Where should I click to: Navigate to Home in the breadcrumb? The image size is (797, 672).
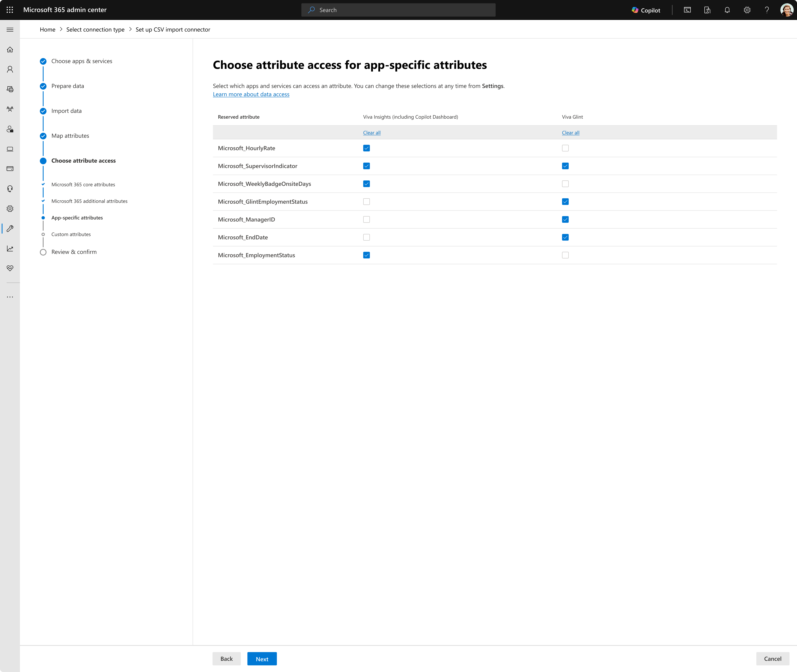(x=48, y=30)
